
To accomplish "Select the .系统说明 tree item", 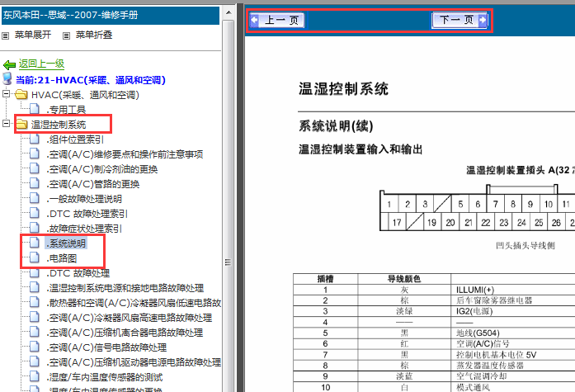I will tap(66, 243).
